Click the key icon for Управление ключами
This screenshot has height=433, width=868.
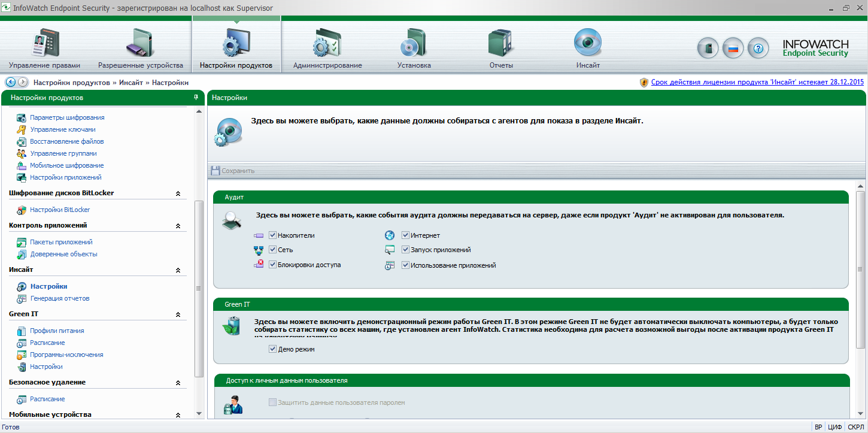(22, 130)
